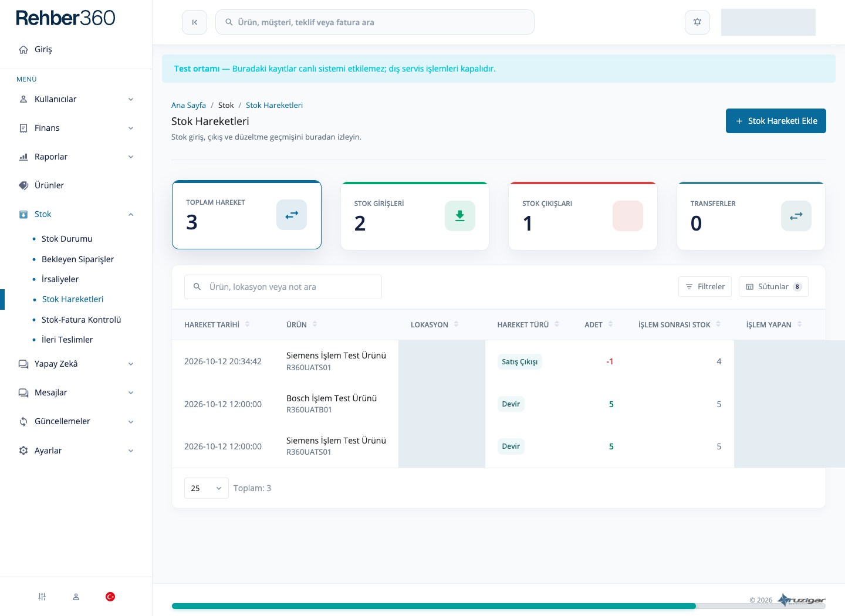Focus the global search field in header
The image size is (845, 616).
375,22
